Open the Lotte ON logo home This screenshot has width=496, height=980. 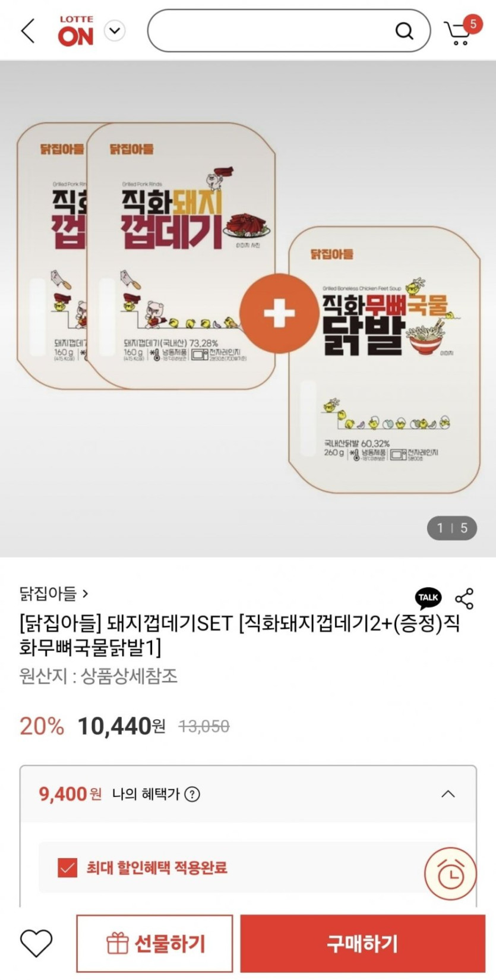(x=76, y=31)
